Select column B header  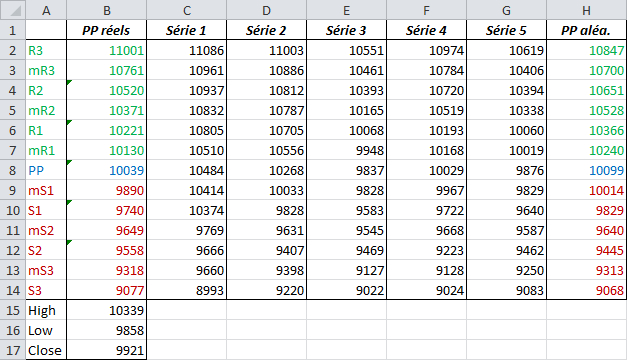point(106,10)
